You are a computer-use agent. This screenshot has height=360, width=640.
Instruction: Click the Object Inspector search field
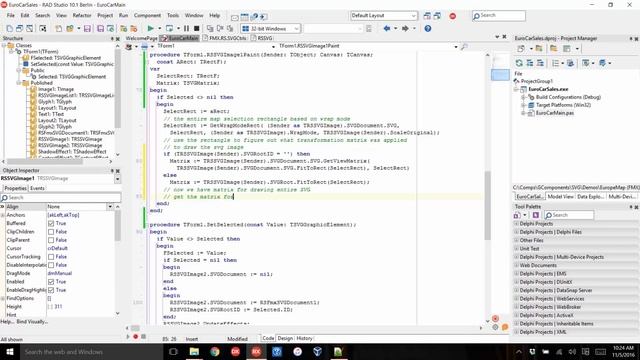[60, 198]
